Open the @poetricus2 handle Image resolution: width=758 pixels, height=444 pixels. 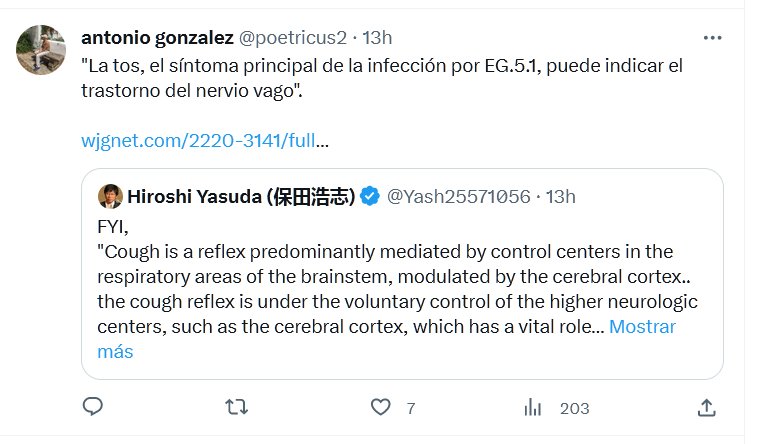pos(292,38)
